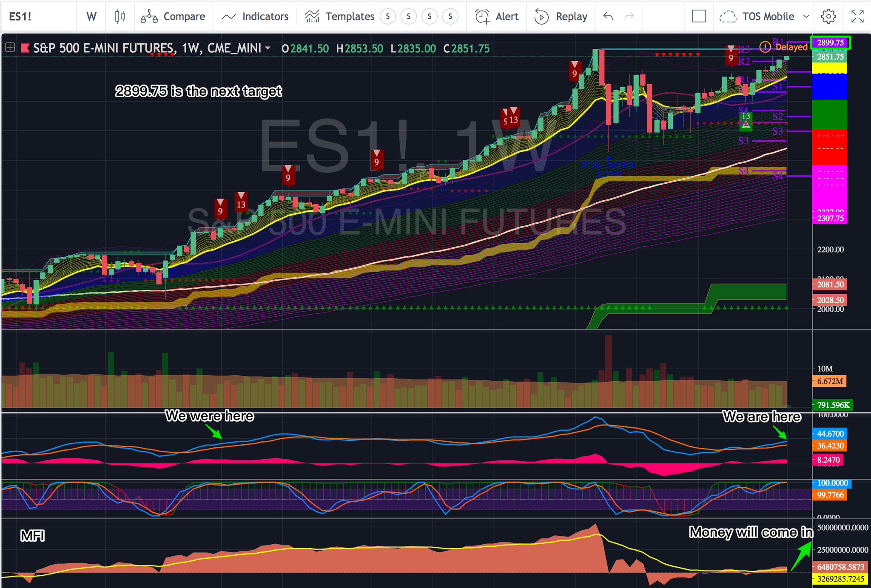Click the Compare button
This screenshot has width=871, height=588.
[x=173, y=17]
